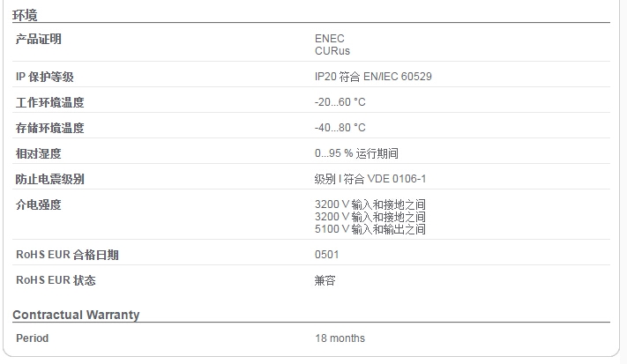
Task: Select the IP 保护等级 label
Action: (45, 77)
